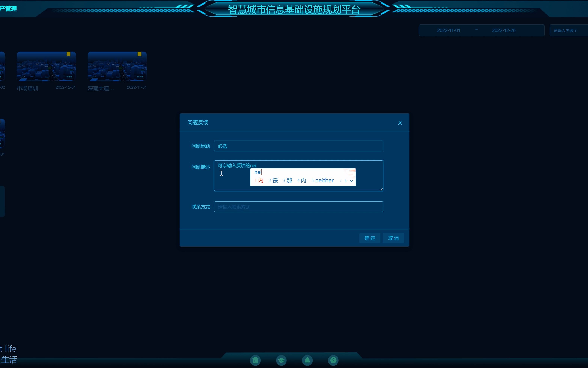The height and width of the screenshot is (368, 588).
Task: Click bookmark flag on 深南大道 card
Action: [139, 54]
